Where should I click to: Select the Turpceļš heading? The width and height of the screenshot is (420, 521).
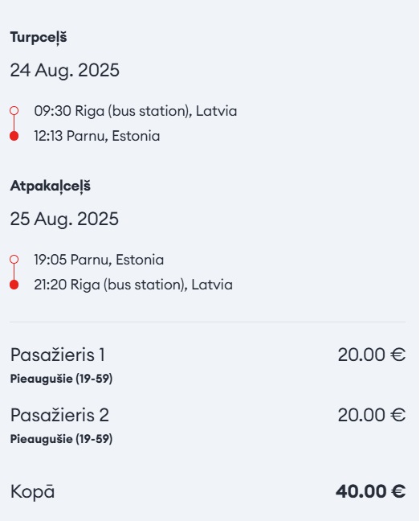pyautogui.click(x=39, y=37)
